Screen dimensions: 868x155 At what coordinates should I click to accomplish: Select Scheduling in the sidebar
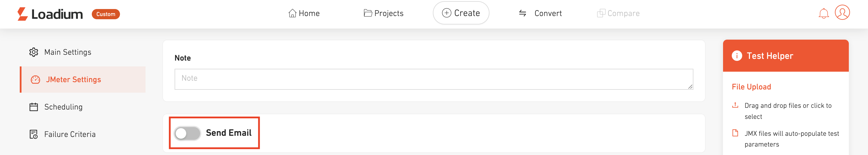(x=63, y=107)
